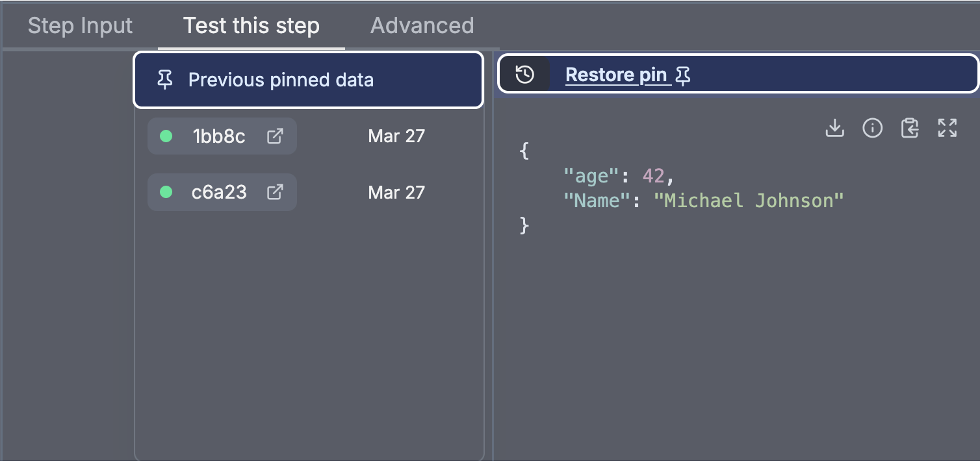Select the Test this step tab

tap(251, 25)
